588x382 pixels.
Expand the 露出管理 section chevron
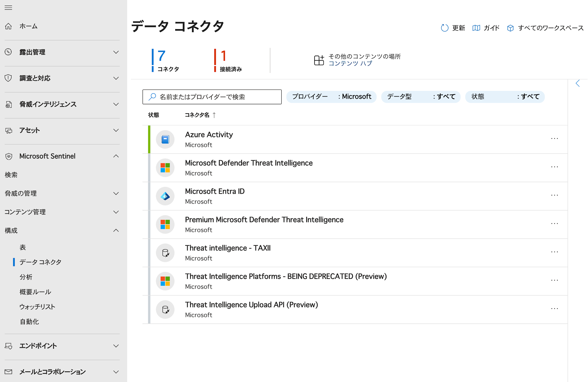116,52
